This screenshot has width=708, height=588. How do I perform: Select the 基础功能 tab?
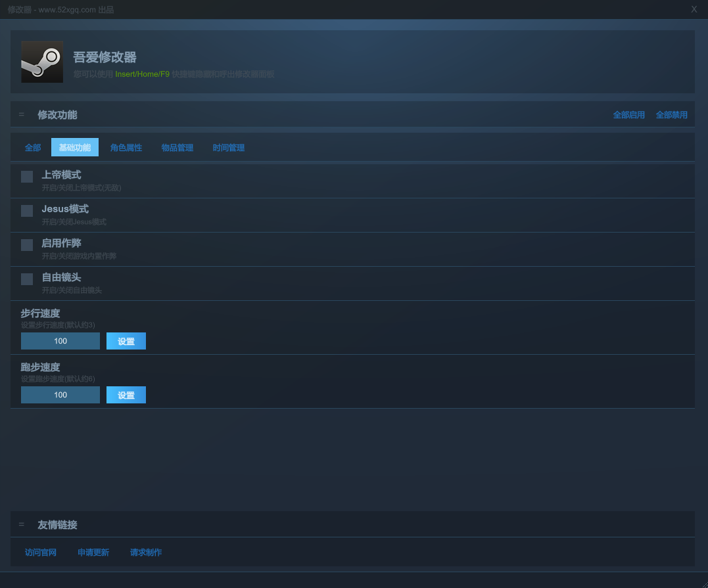pos(75,148)
